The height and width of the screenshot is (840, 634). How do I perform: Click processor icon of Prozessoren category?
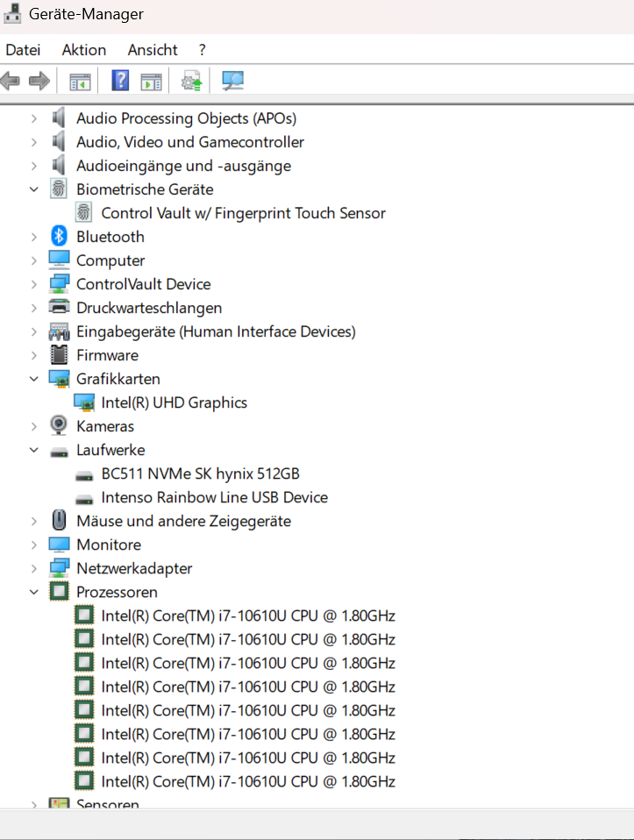[x=59, y=592]
